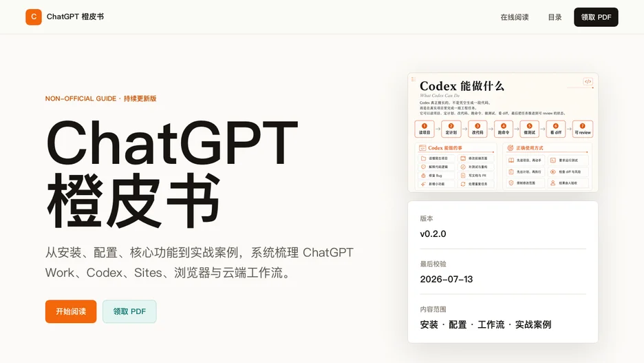This screenshot has height=363, width=644.
Task: Click the large ChatGPT 橙皮书 heading
Action: (x=172, y=173)
